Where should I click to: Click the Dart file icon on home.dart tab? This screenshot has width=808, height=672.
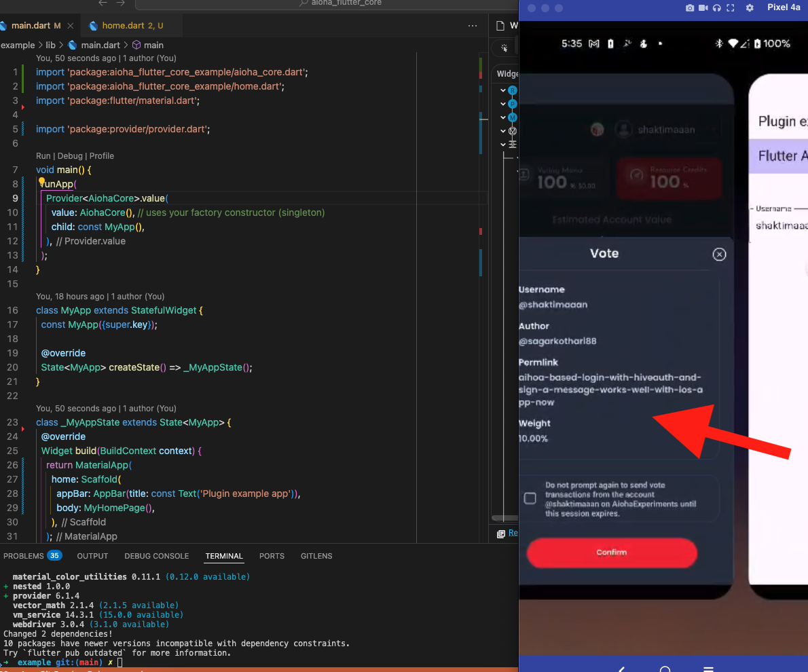click(x=93, y=26)
